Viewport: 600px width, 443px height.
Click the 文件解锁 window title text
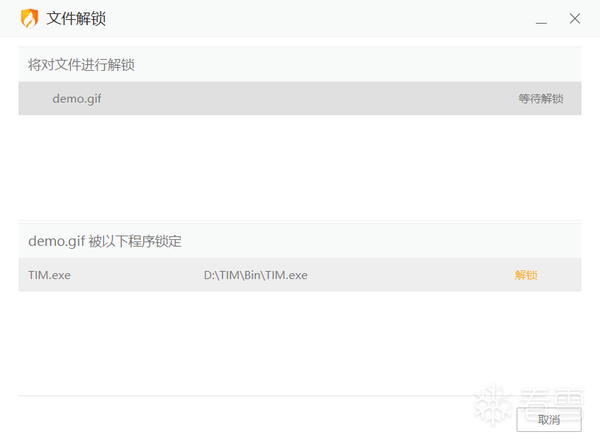pyautogui.click(x=76, y=18)
